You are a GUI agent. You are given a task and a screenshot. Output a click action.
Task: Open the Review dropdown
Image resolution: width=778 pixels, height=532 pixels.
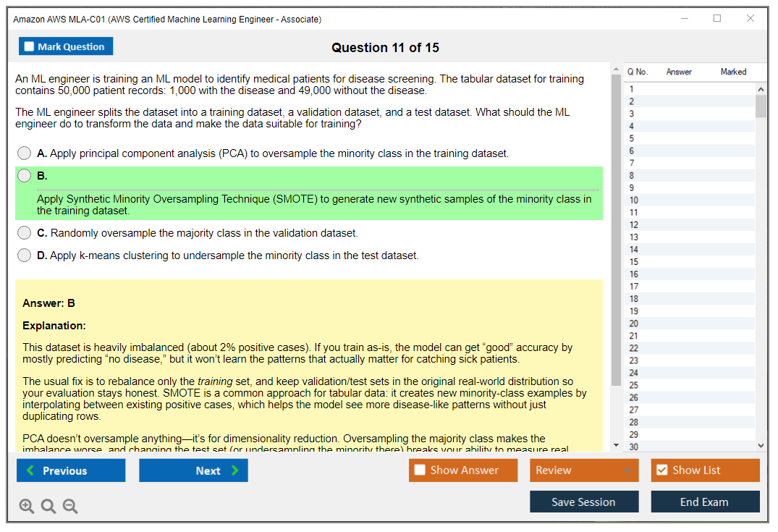[579, 470]
